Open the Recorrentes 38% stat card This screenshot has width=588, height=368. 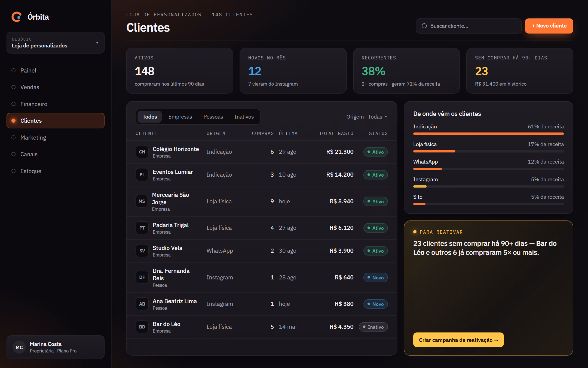(x=406, y=71)
